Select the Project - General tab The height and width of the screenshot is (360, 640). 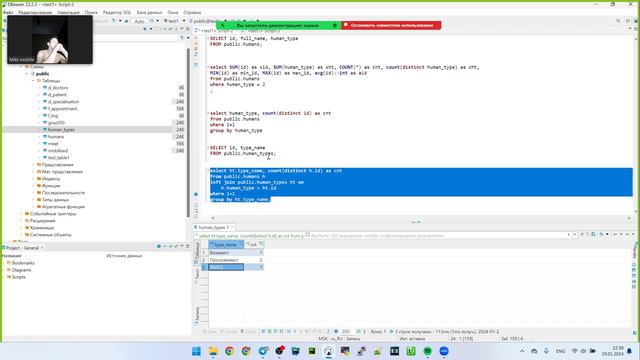coord(22,248)
